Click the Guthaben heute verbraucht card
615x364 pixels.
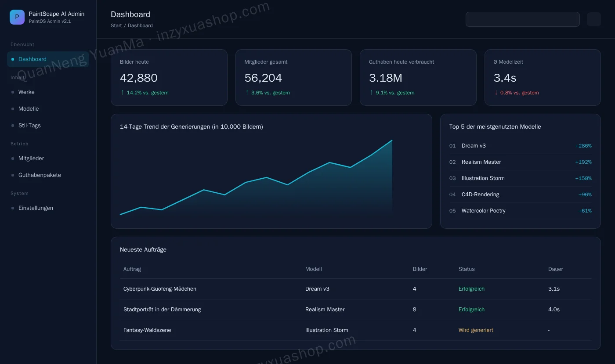(418, 77)
